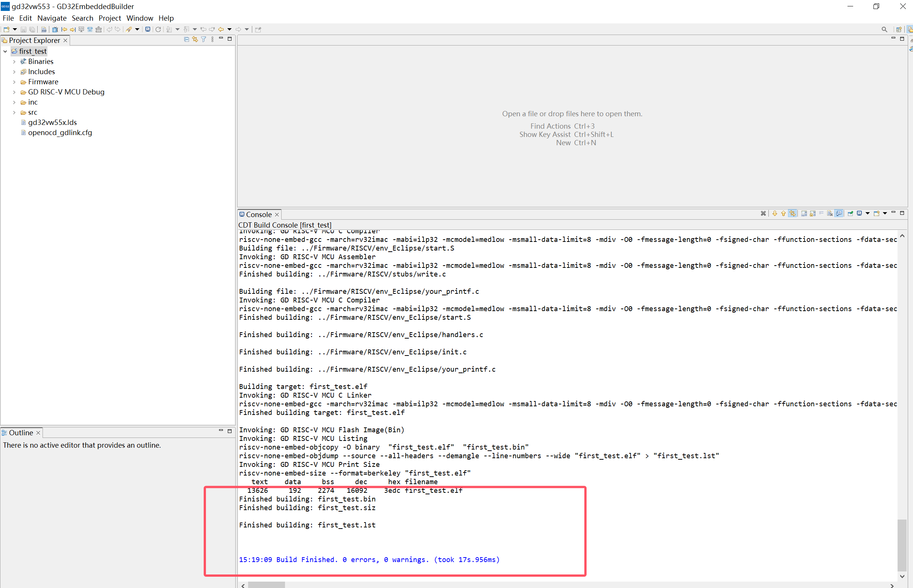The height and width of the screenshot is (588, 913).
Task: Open the Navigate menu
Action: (x=52, y=18)
